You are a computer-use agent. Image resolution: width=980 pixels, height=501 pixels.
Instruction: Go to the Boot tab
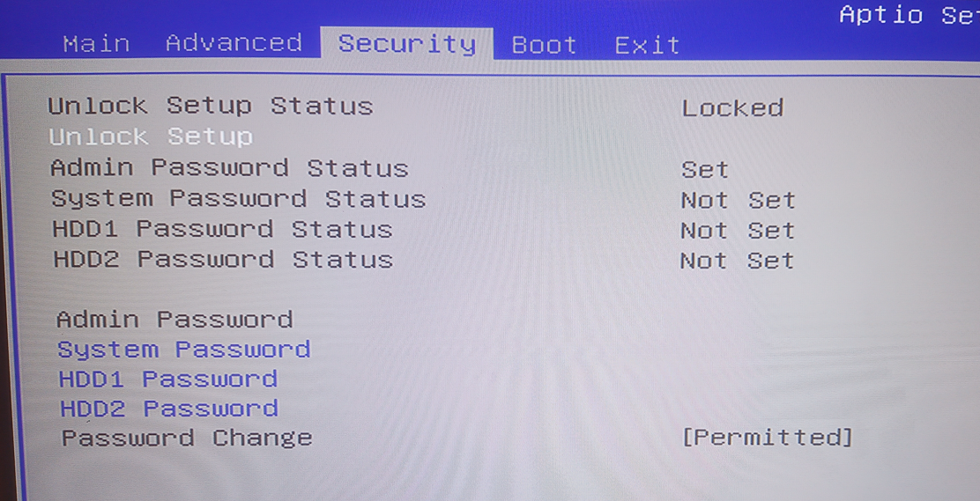(544, 45)
